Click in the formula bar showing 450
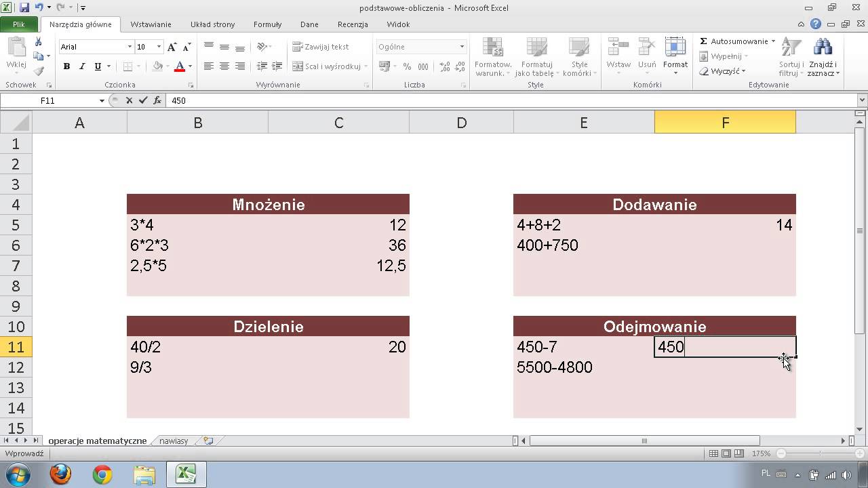Screen dimensions: 868x488 point(512,100)
